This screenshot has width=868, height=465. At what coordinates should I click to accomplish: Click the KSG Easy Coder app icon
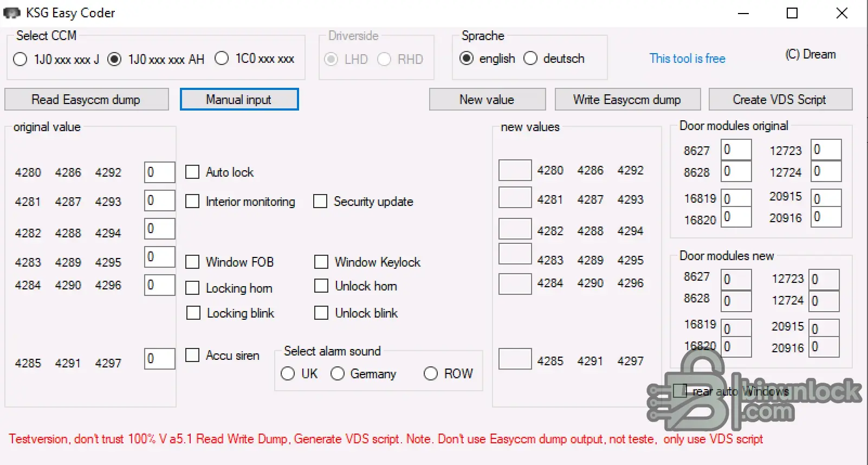(x=12, y=13)
